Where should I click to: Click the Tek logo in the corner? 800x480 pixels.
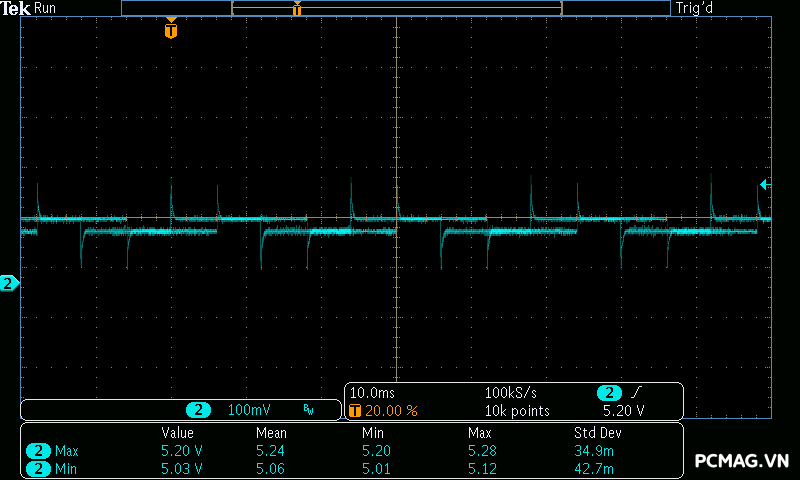[16, 8]
